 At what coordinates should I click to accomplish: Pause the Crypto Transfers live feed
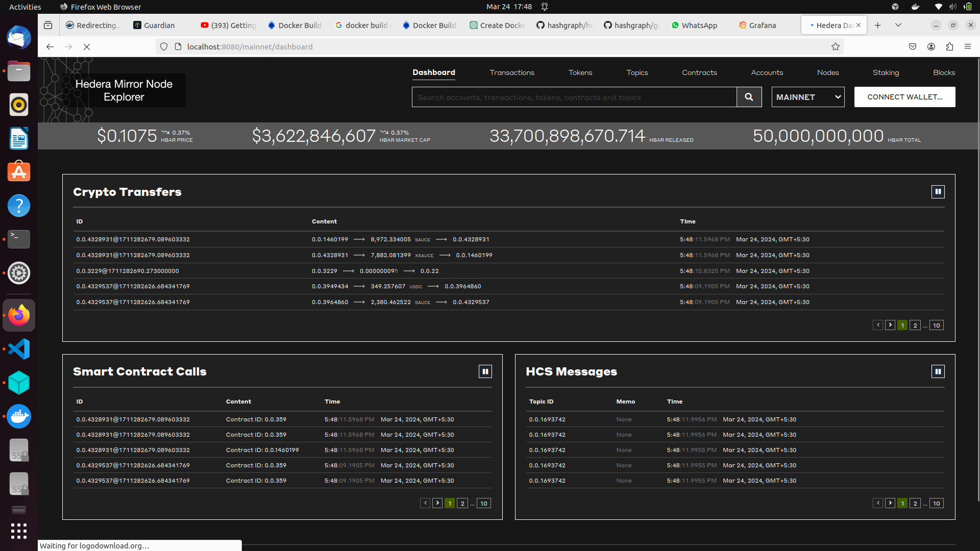[x=939, y=191]
